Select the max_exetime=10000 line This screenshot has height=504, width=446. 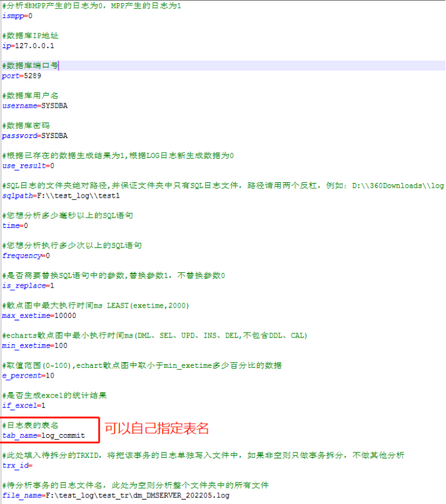[39, 315]
